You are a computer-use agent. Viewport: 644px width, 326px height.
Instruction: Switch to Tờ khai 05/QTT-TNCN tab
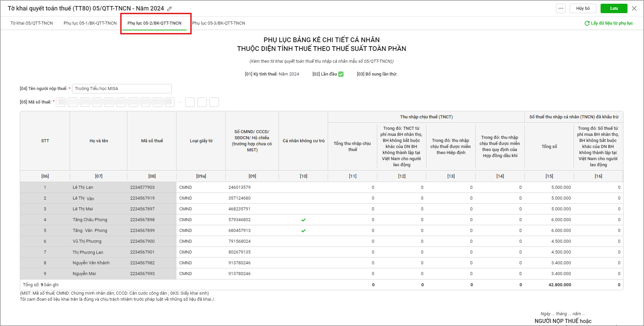[x=32, y=23]
